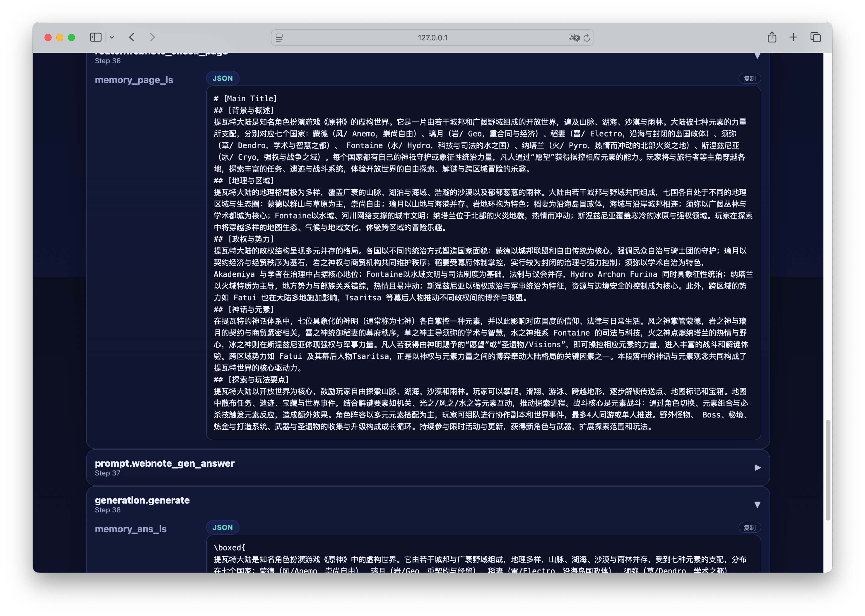Expand the prompt.webnote_gen_answer step 37
The width and height of the screenshot is (865, 616).
click(757, 468)
